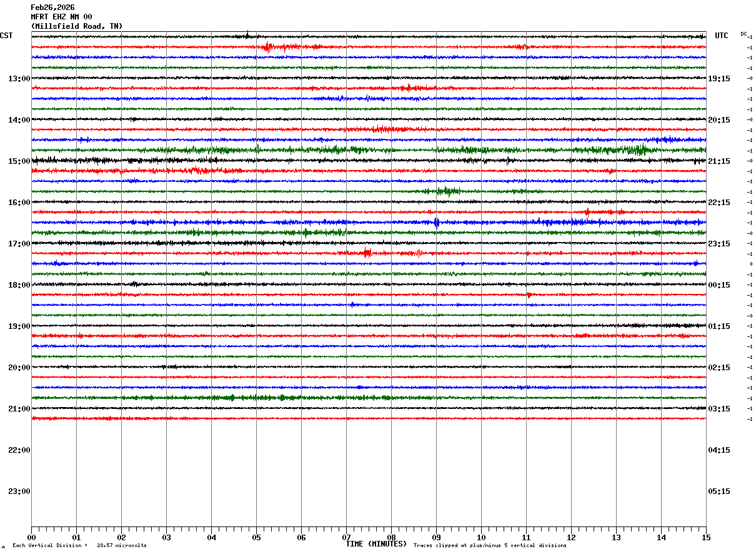Select the station code MFRT EHZ NM 00
Viewport: 756px width, 554px height.
click(61, 17)
